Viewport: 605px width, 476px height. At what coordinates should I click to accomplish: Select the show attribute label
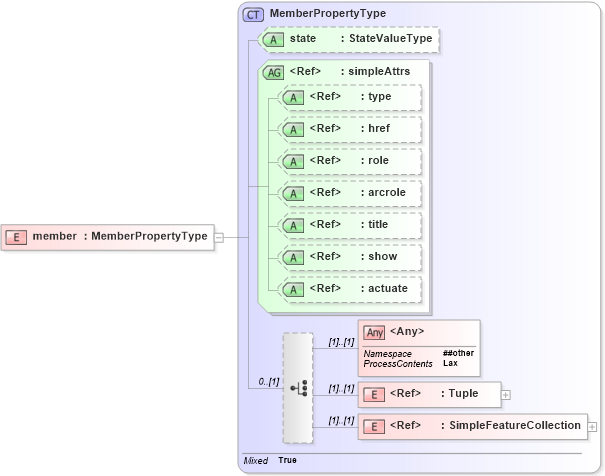coord(382,256)
